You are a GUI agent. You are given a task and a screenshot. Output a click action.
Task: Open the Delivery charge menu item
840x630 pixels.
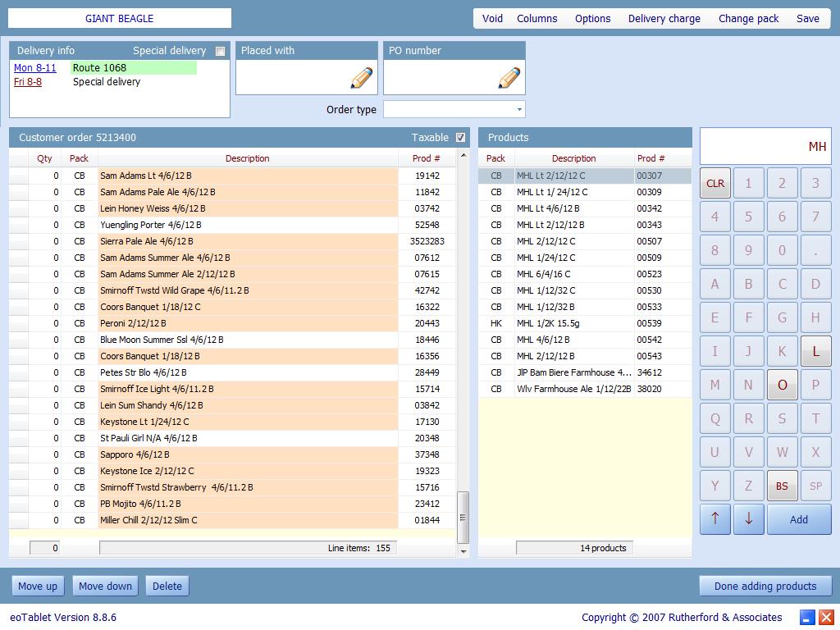[664, 18]
